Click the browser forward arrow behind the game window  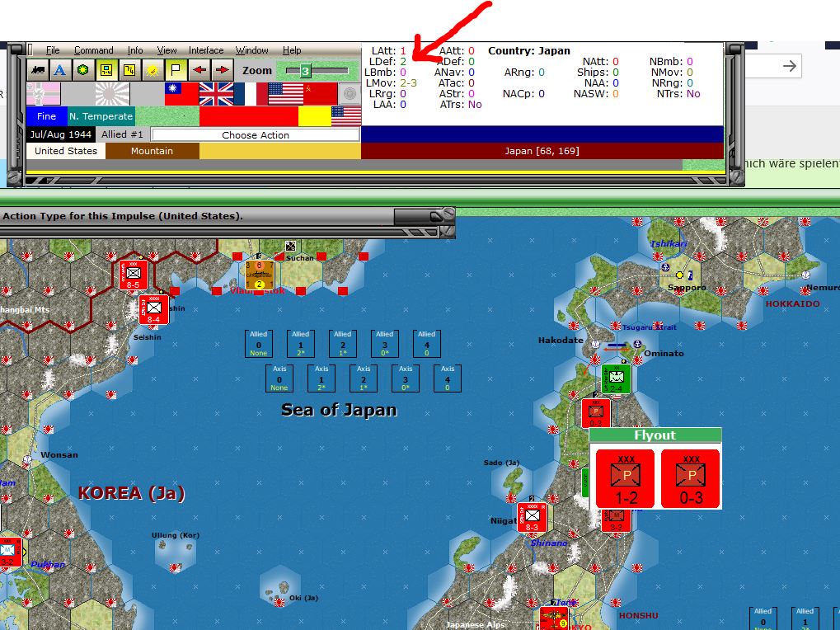tap(789, 66)
